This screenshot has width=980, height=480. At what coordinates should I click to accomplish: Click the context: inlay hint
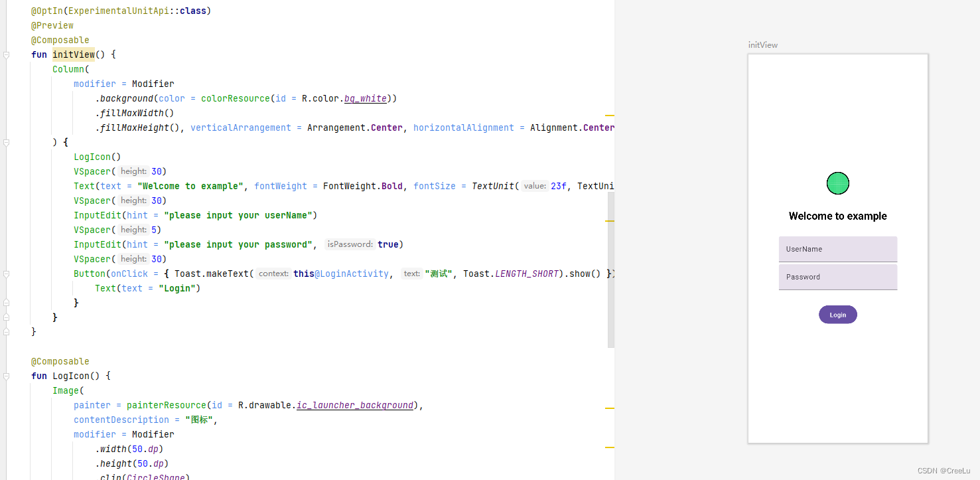[273, 274]
